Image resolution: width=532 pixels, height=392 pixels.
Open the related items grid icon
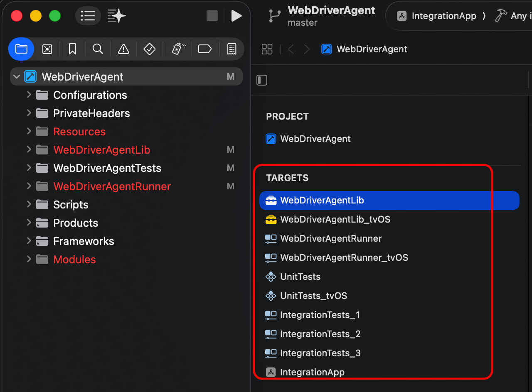tap(267, 49)
